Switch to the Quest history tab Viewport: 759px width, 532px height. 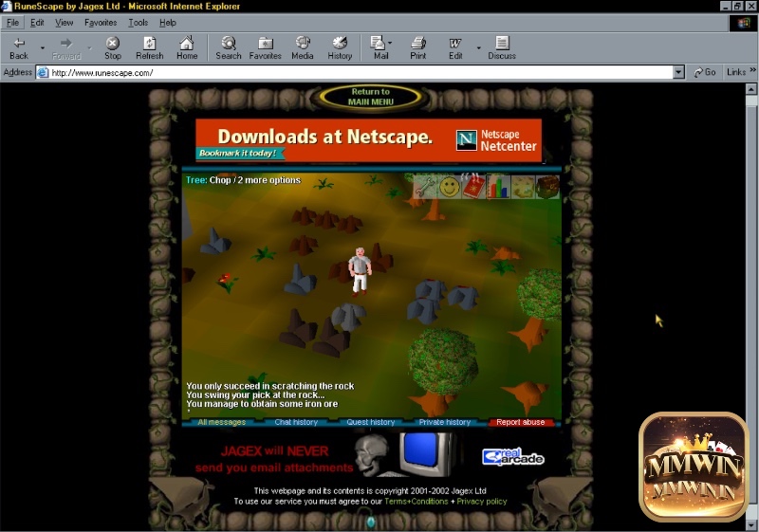point(371,422)
